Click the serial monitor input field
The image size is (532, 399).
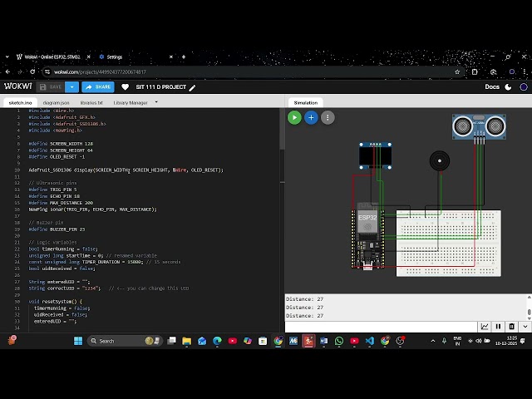[x=381, y=327]
